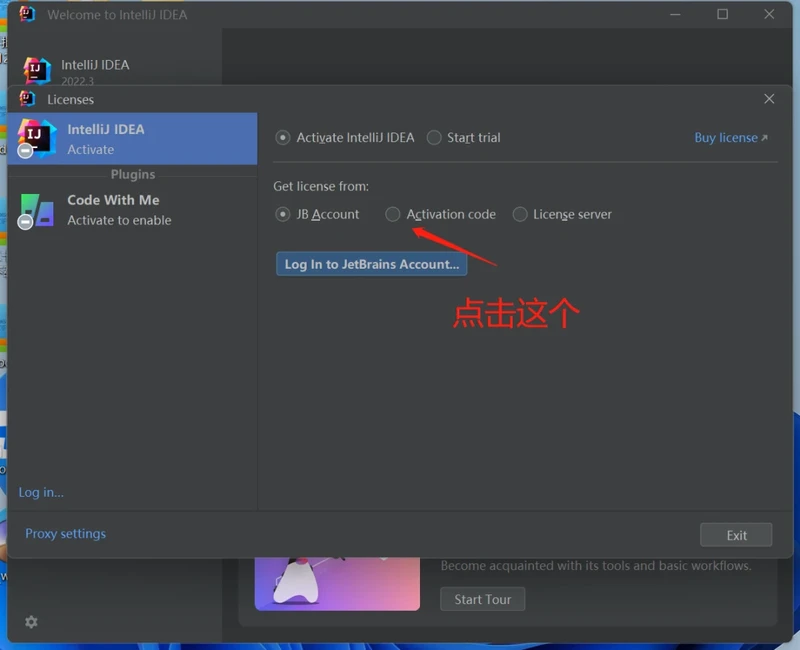The image size is (800, 650).
Task: Click the tour illustration thumbnail
Action: (x=337, y=584)
